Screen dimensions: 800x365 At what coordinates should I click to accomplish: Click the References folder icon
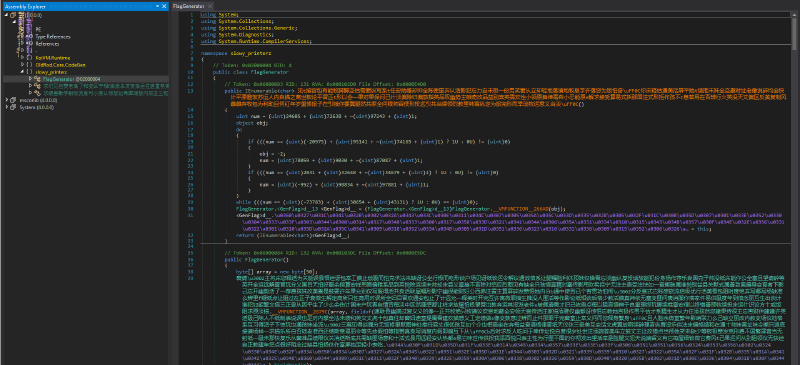pyautogui.click(x=29, y=44)
